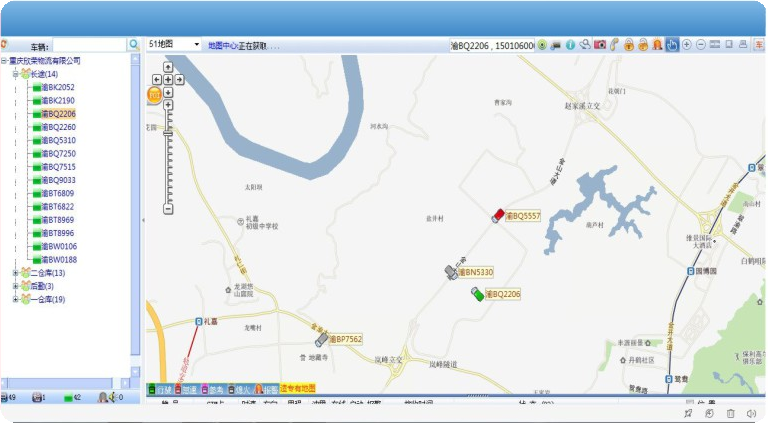
Task: Click the center cross pan control
Action: (168, 79)
